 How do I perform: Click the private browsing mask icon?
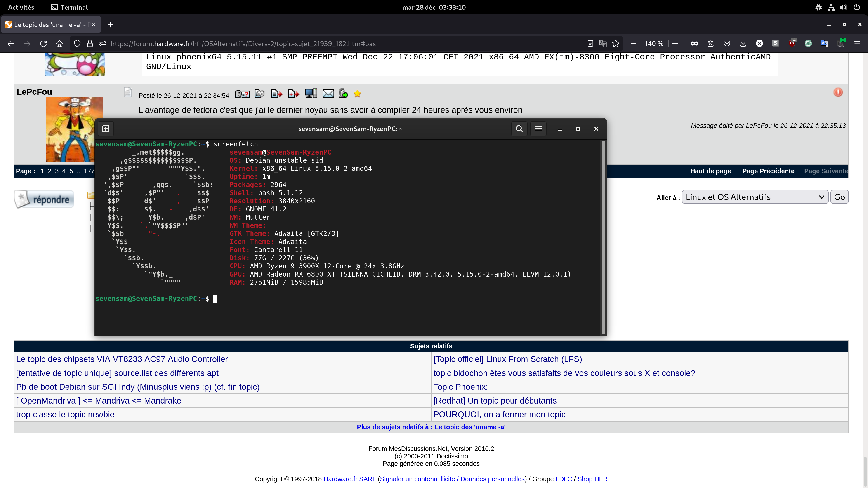[x=694, y=43]
